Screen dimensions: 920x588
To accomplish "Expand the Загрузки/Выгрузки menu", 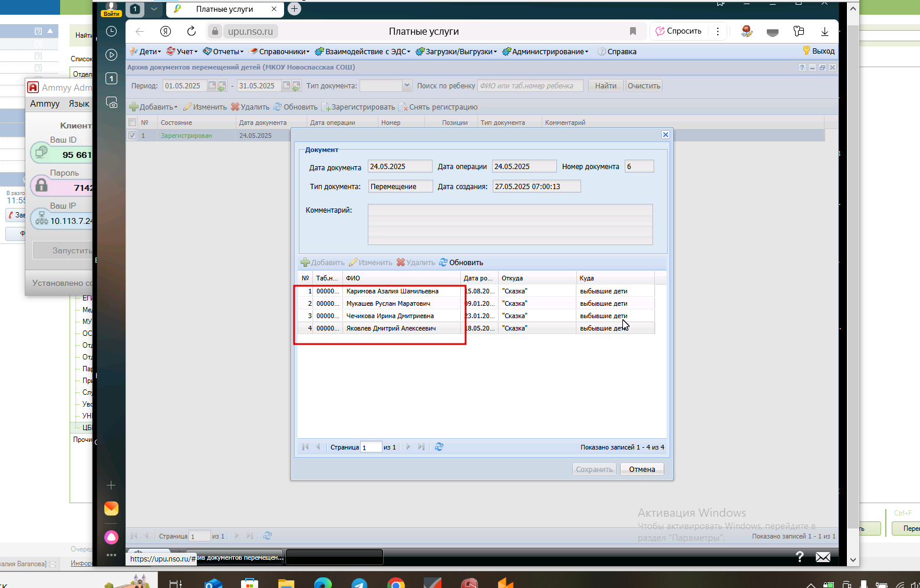I will (456, 51).
